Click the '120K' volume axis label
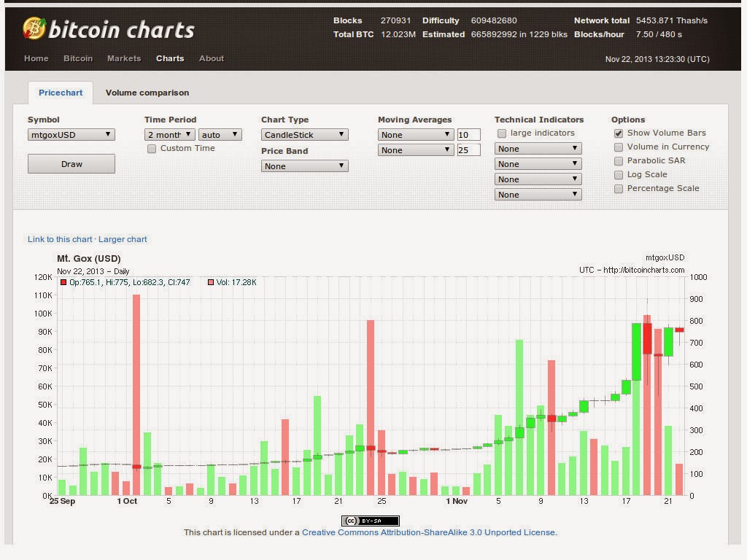 tap(43, 277)
